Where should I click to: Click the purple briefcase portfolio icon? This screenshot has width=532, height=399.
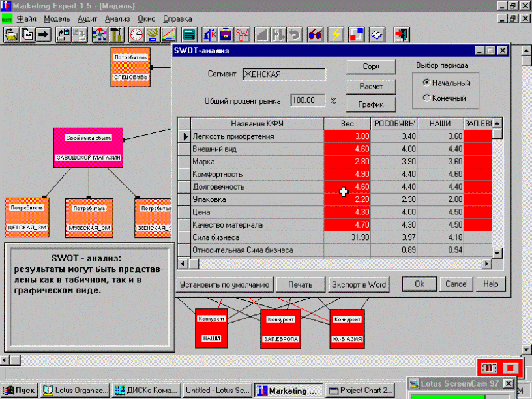tap(226, 35)
